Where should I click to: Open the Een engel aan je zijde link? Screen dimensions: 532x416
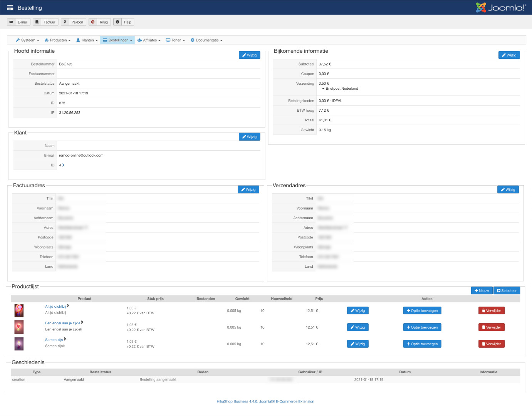[63, 323]
